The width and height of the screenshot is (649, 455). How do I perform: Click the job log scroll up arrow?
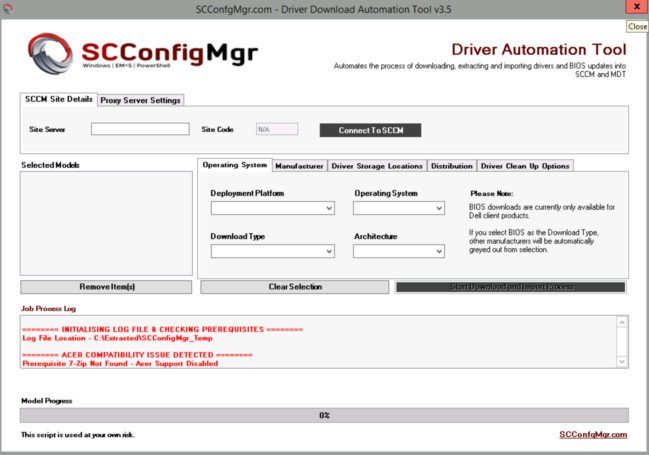tap(622, 322)
